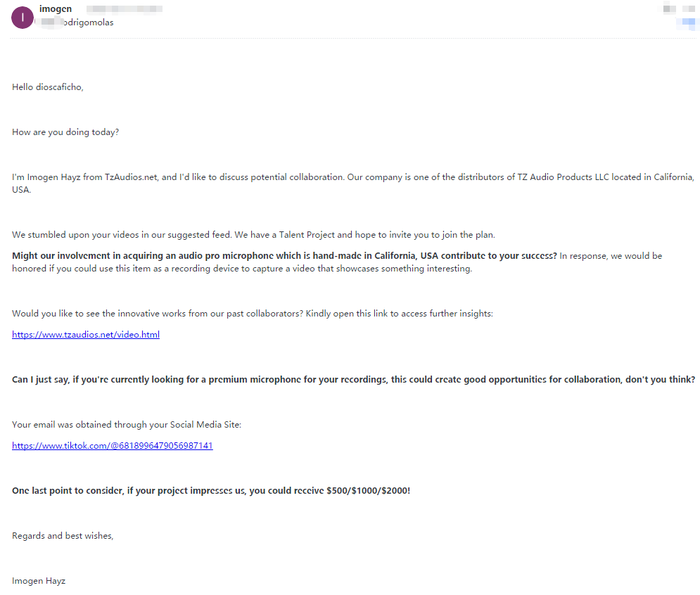Click the greeting line Hello dioscaficho
This screenshot has height=595, width=700.
(48, 87)
